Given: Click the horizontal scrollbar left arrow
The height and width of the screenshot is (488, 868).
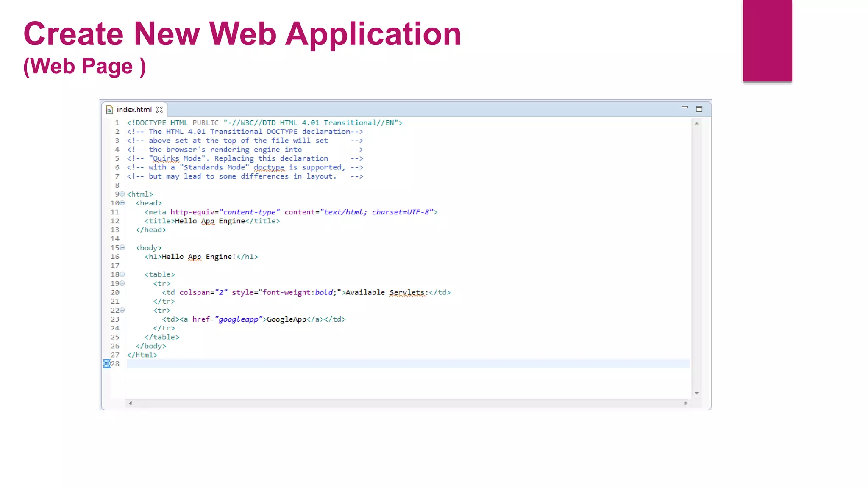Looking at the screenshot, I should click(131, 403).
